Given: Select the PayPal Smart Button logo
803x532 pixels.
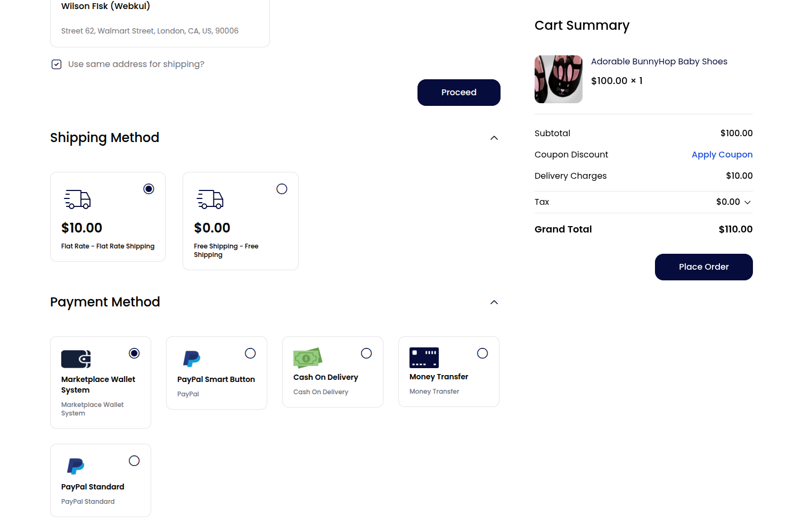Looking at the screenshot, I should tap(191, 359).
